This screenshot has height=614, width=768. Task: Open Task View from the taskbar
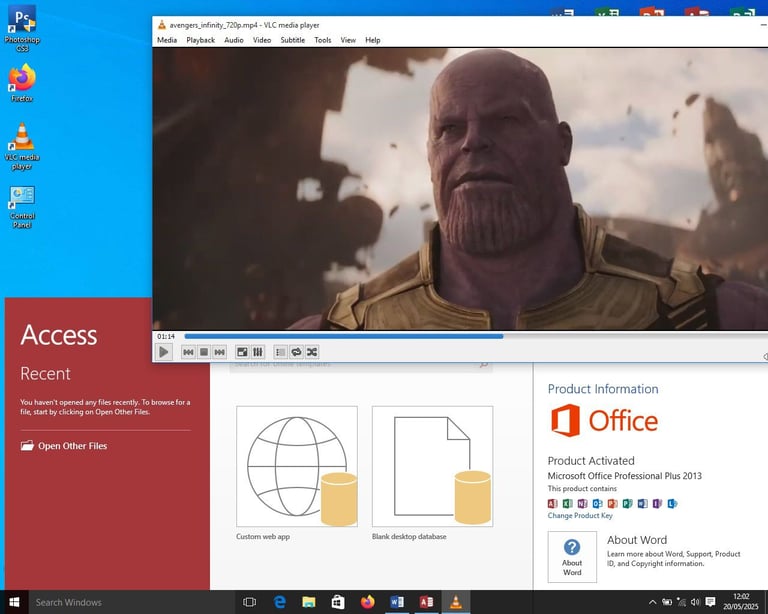tap(249, 602)
